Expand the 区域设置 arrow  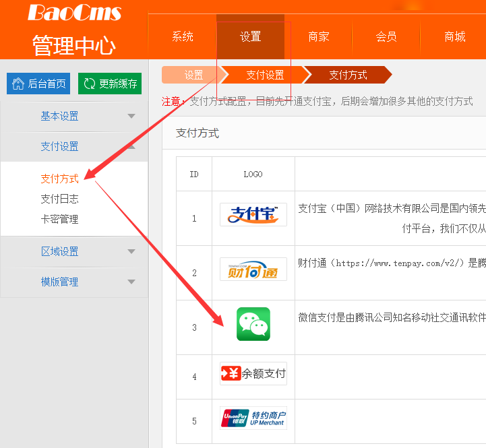(x=131, y=251)
